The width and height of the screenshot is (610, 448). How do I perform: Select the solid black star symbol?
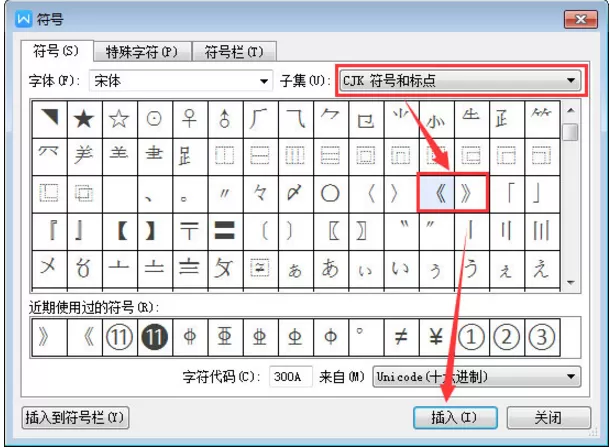(84, 119)
